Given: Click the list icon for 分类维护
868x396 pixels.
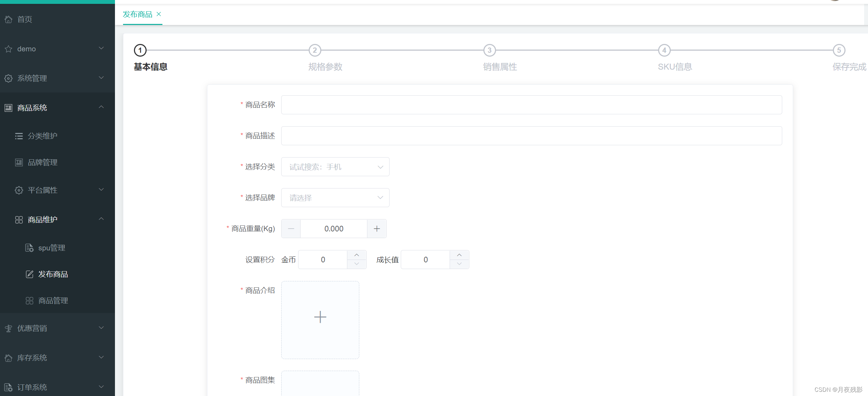Looking at the screenshot, I should click(x=19, y=136).
